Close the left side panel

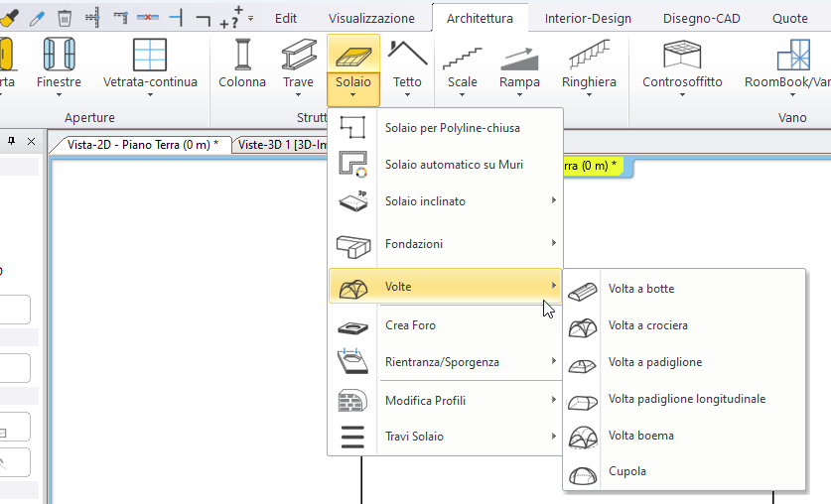tap(31, 141)
